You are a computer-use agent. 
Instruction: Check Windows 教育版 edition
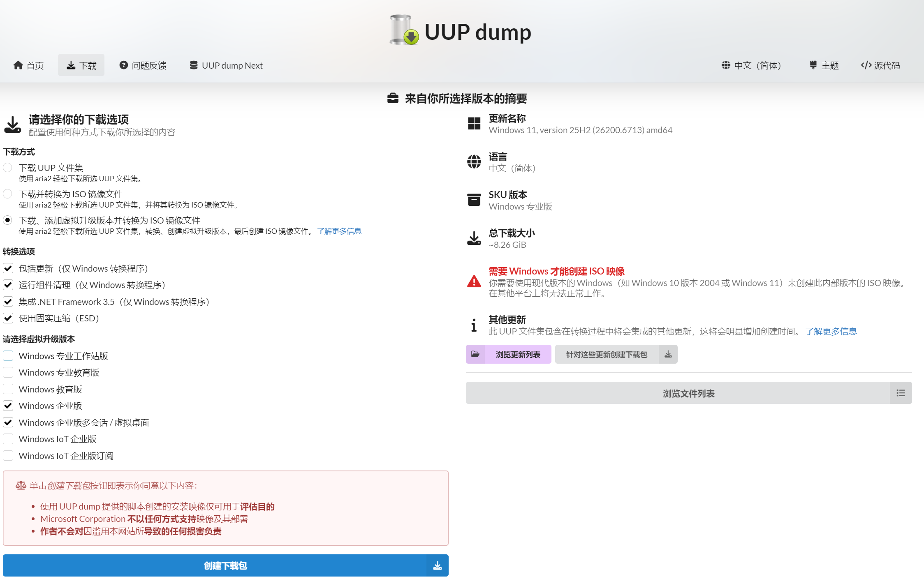pos(8,389)
